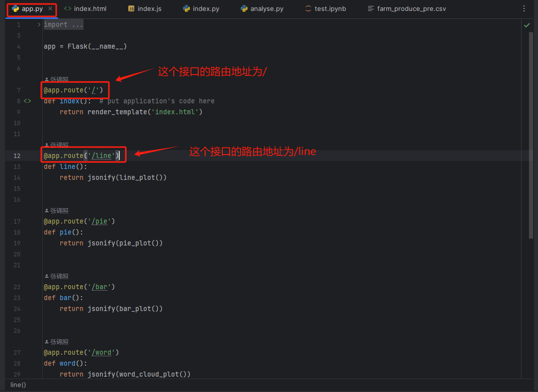Click line number 12 in the gutter

pyautogui.click(x=17, y=156)
